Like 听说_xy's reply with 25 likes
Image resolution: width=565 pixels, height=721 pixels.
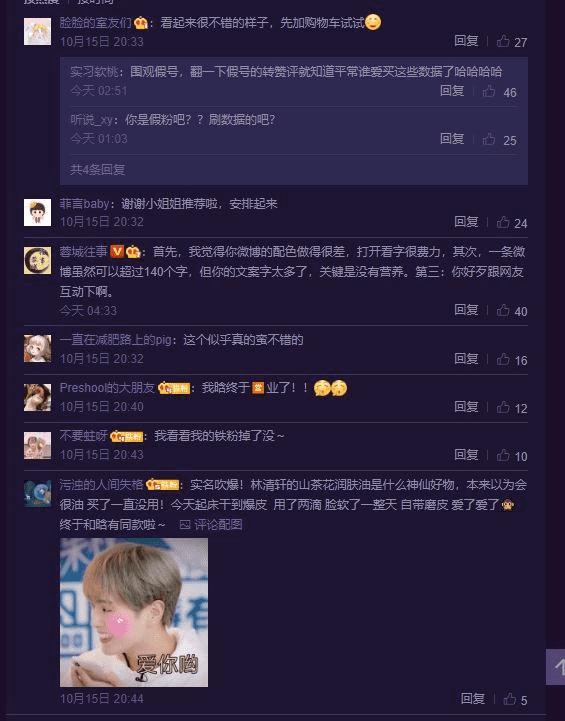[499, 140]
